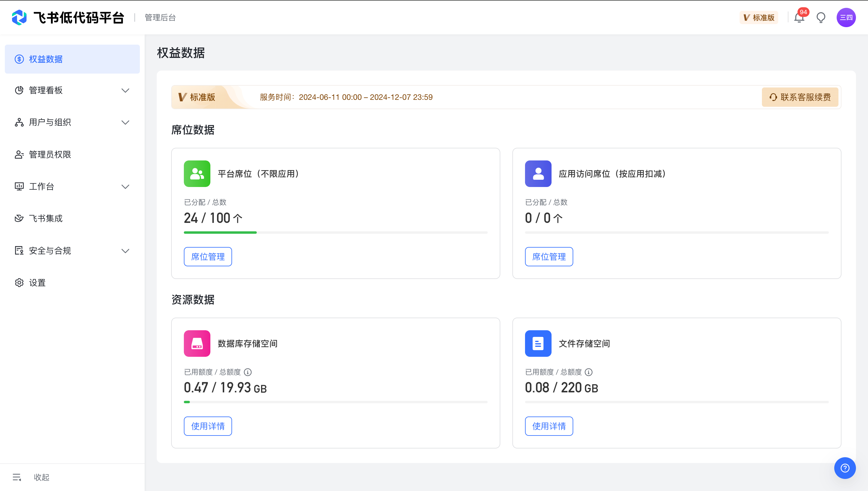
Task: Click the 席位数据 section heading
Action: [193, 130]
